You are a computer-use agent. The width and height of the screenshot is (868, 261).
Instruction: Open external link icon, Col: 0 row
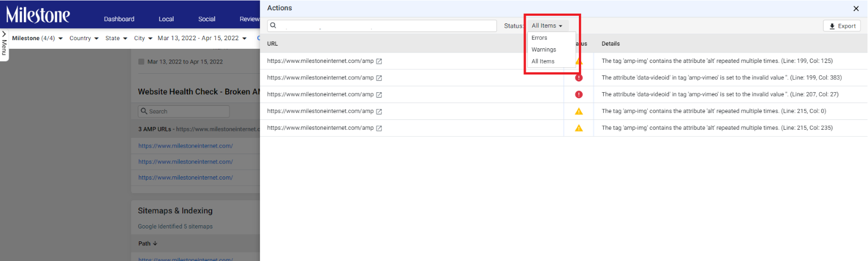point(379,112)
